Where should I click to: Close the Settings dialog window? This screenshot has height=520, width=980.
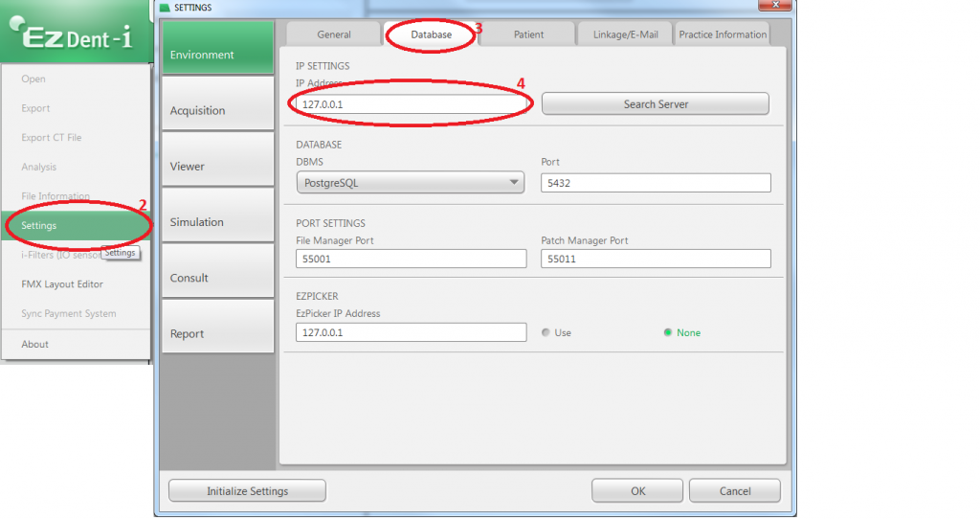775,5
